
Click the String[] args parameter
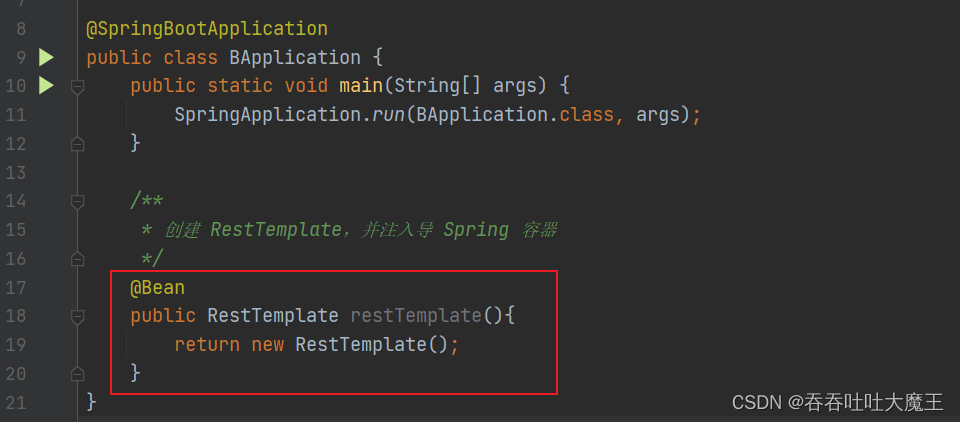(x=471, y=86)
